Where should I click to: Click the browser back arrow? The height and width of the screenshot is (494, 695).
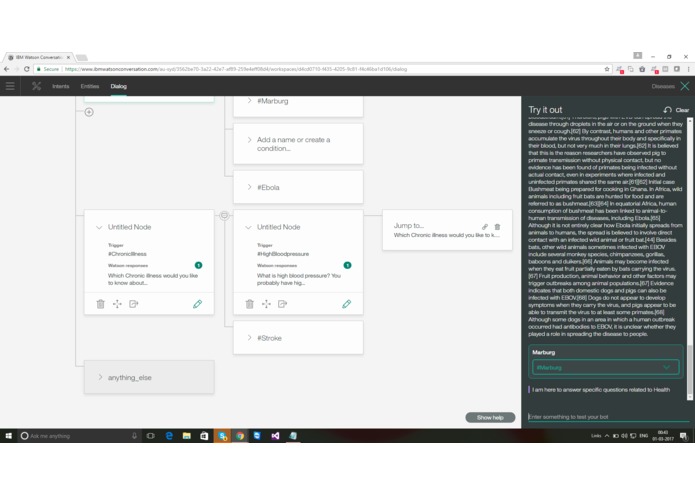coord(6,69)
